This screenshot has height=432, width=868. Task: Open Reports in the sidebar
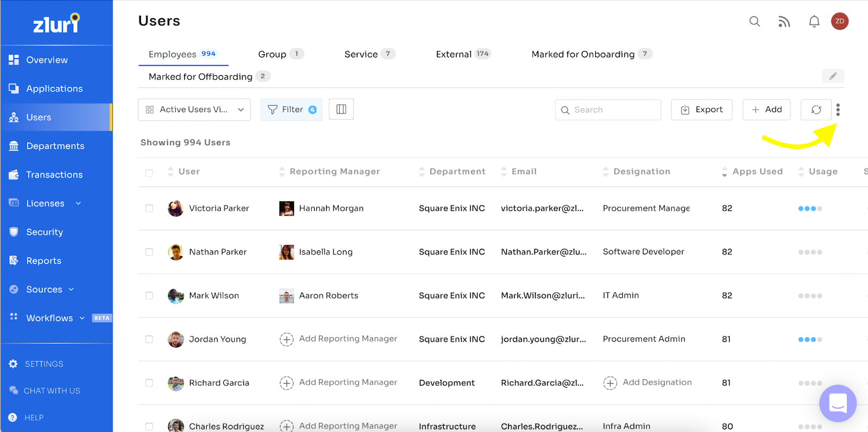pyautogui.click(x=56, y=261)
